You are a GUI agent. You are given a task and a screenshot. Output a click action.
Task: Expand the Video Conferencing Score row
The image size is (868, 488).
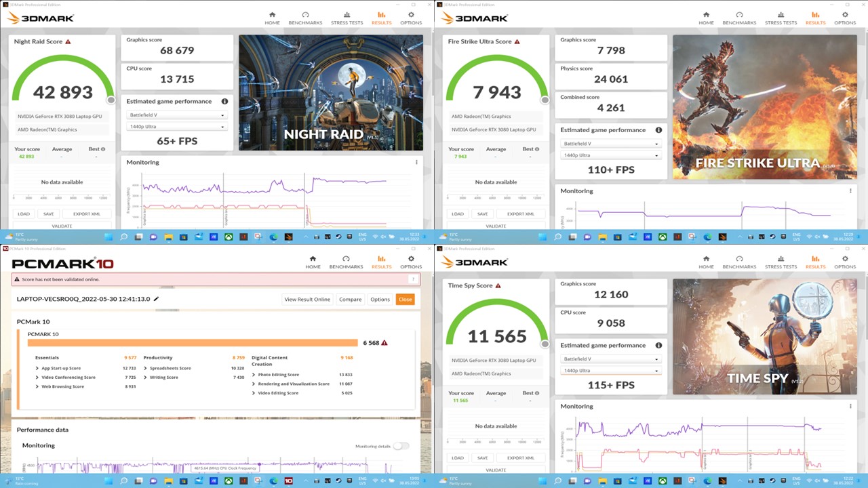click(36, 378)
